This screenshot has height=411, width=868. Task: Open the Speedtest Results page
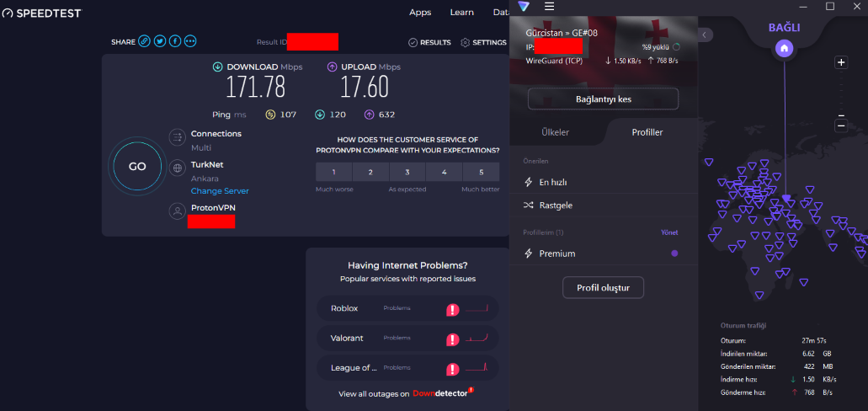(429, 43)
